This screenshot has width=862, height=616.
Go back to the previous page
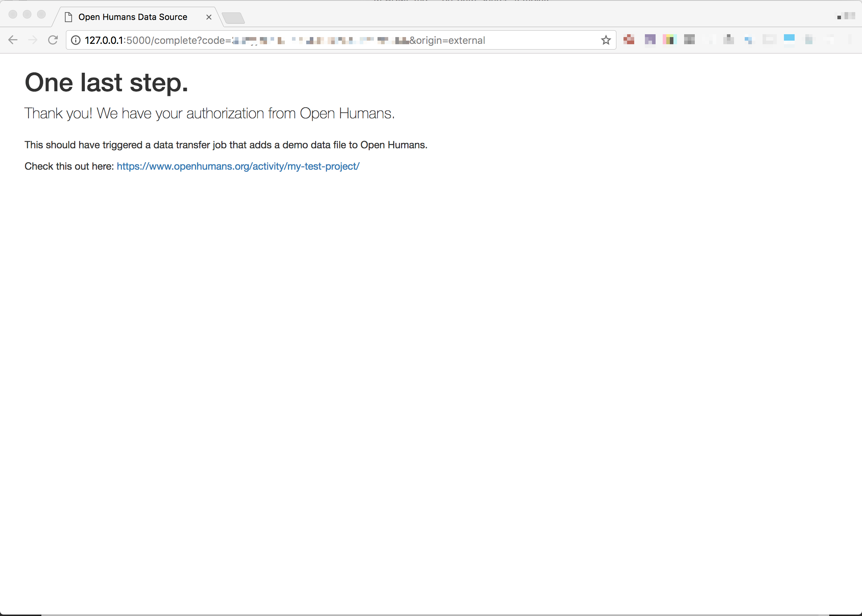pos(13,40)
